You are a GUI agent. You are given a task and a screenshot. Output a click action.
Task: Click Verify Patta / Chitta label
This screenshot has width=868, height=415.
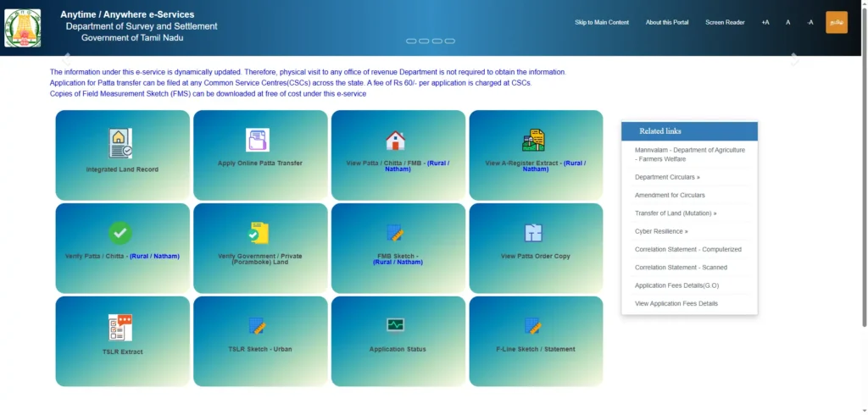[122, 256]
